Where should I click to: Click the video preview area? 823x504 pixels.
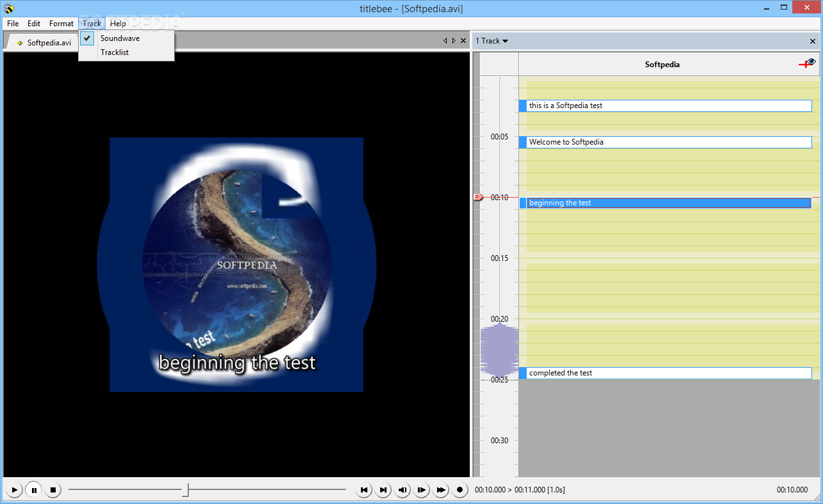click(237, 265)
